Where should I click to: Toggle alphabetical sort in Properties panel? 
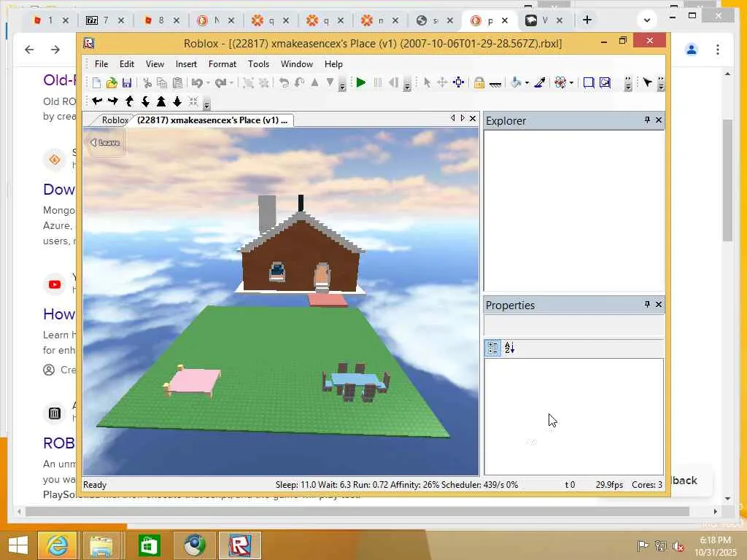pos(510,348)
